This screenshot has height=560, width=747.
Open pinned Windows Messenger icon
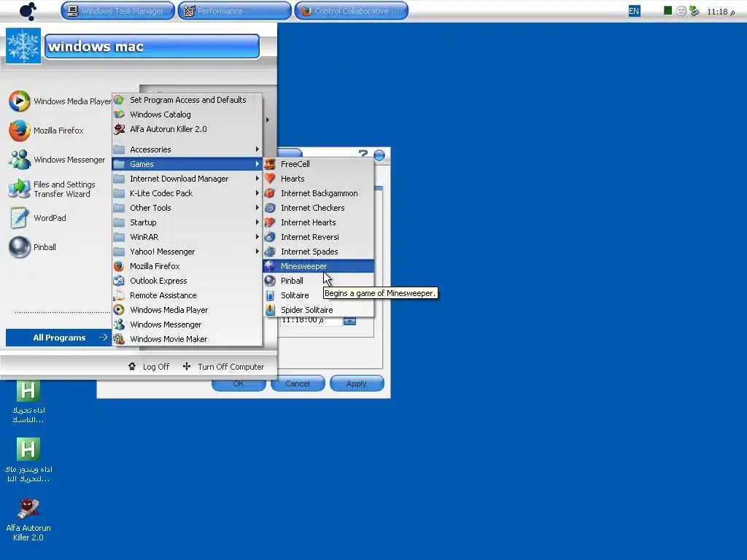click(x=19, y=160)
